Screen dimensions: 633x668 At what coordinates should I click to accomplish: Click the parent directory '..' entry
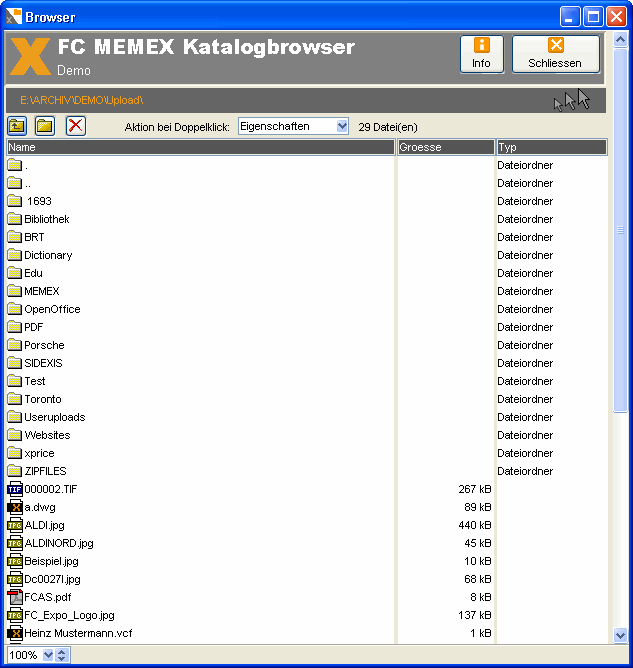[x=28, y=183]
